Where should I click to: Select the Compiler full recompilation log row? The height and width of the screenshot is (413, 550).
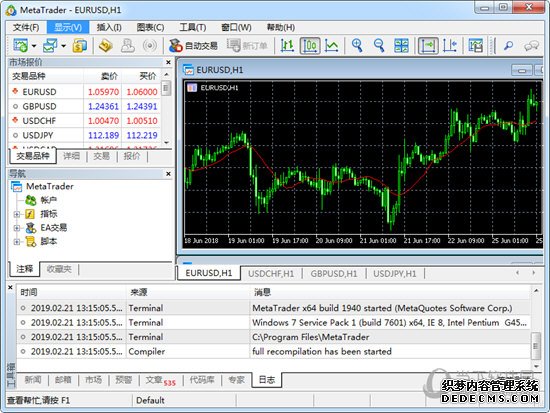[x=273, y=351]
